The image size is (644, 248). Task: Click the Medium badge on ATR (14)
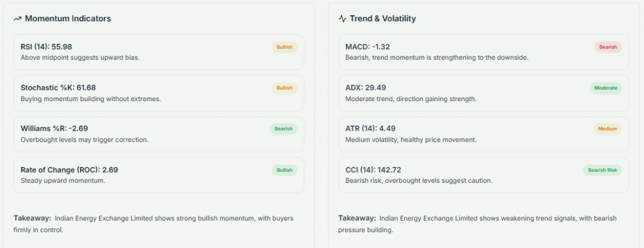608,129
